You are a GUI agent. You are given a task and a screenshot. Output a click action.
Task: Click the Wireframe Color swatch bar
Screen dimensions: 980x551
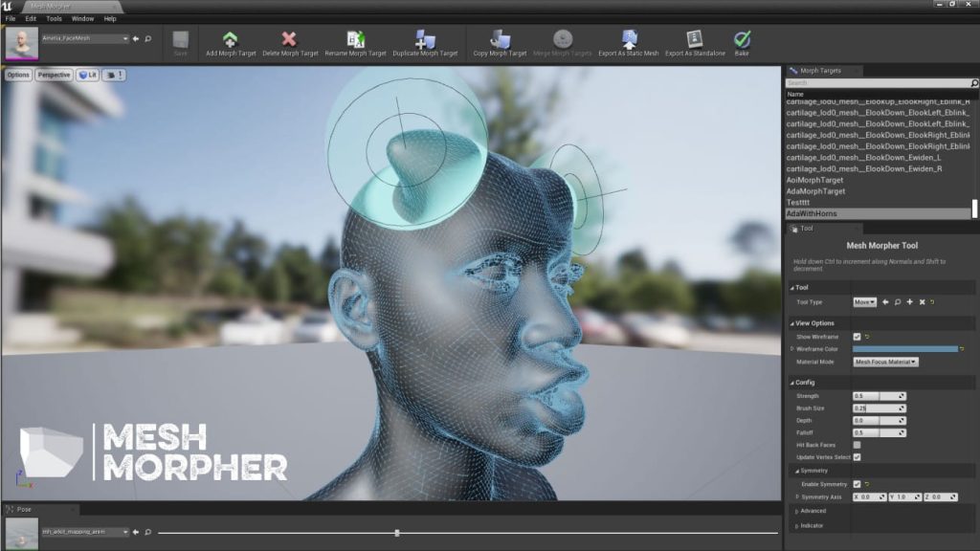tap(905, 349)
